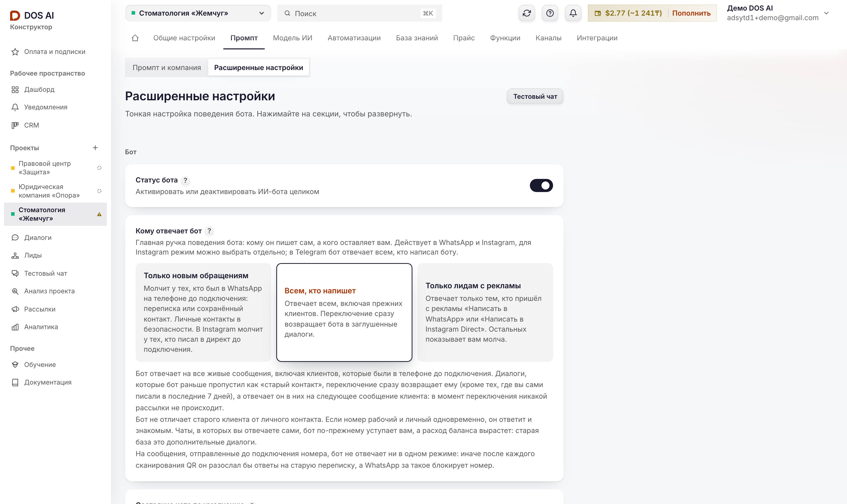The width and height of the screenshot is (847, 504).
Task: Click the book icon for Документация
Action: (15, 383)
